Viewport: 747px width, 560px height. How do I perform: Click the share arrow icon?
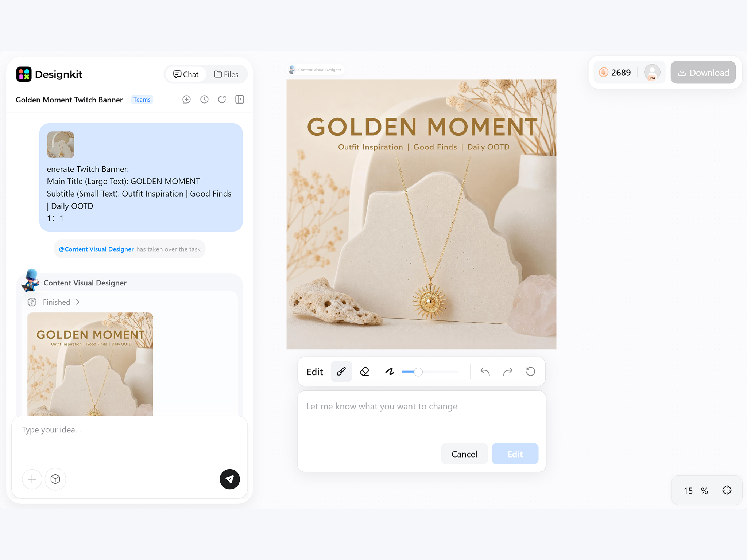point(222,100)
